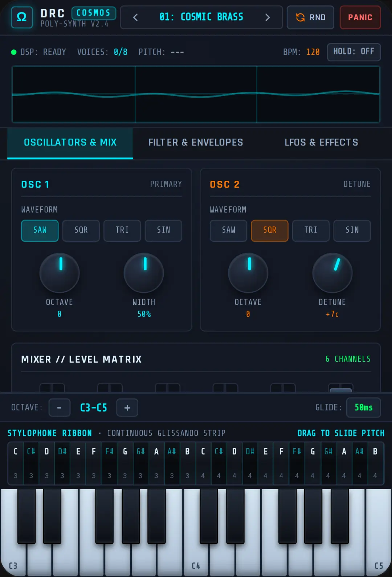Select TRI waveform for OSC 1
This screenshot has width=392, height=577.
[122, 230]
